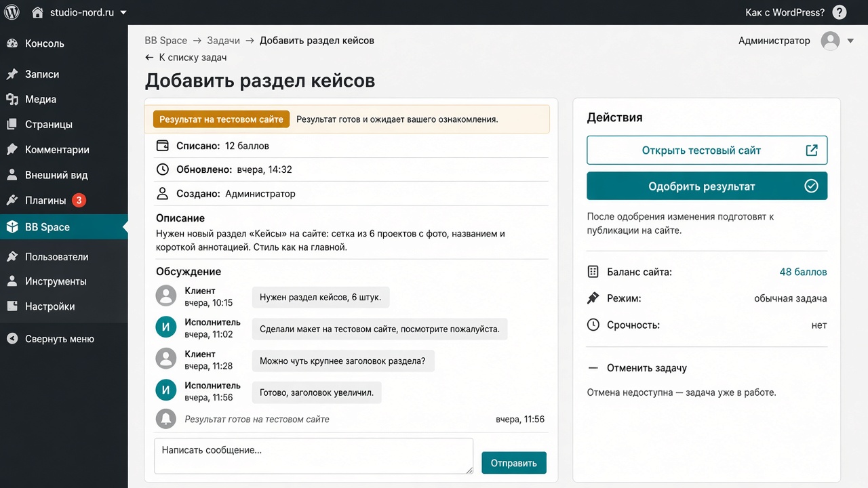Click the обычная задача mode value
This screenshot has height=488, width=868.
pyautogui.click(x=791, y=298)
